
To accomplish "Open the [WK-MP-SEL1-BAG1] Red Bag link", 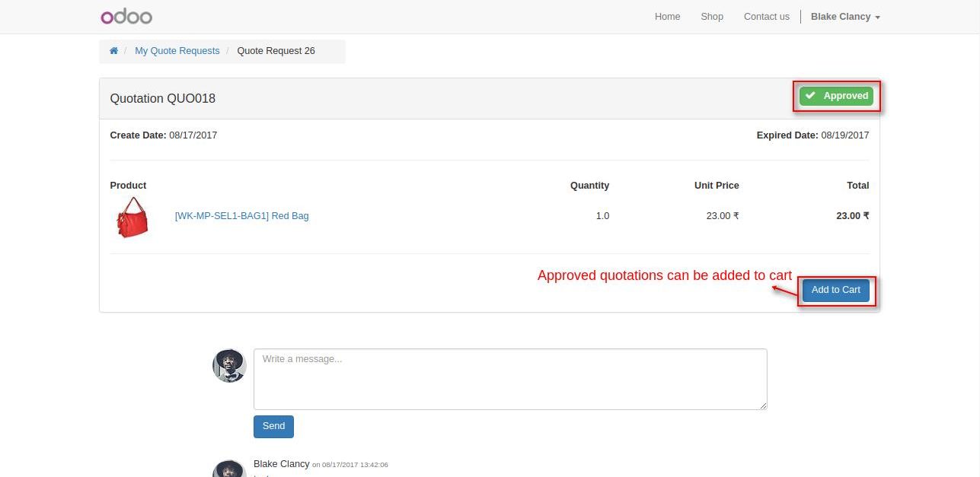I will (241, 216).
